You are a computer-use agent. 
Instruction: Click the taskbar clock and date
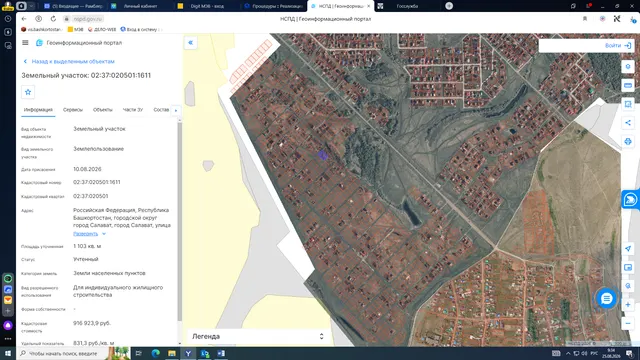(611, 353)
